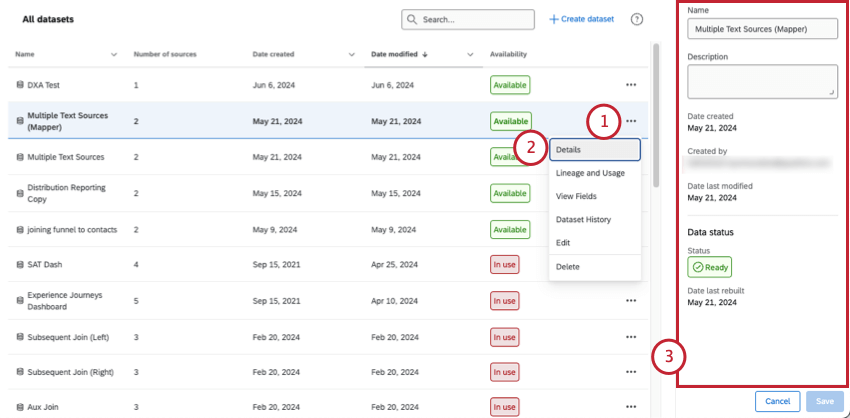The image size is (850, 418).
Task: Open the three-dot menu for Experience Journeys Dashboard
Action: pyautogui.click(x=630, y=300)
